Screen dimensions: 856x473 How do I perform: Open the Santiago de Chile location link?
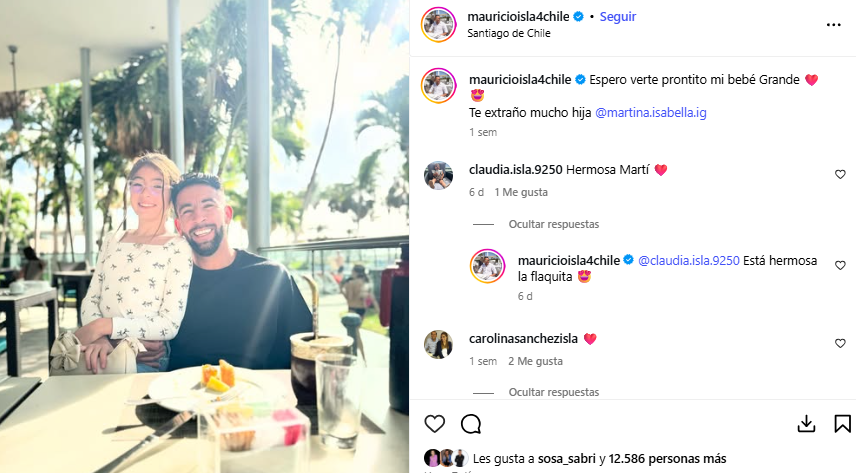click(x=509, y=33)
